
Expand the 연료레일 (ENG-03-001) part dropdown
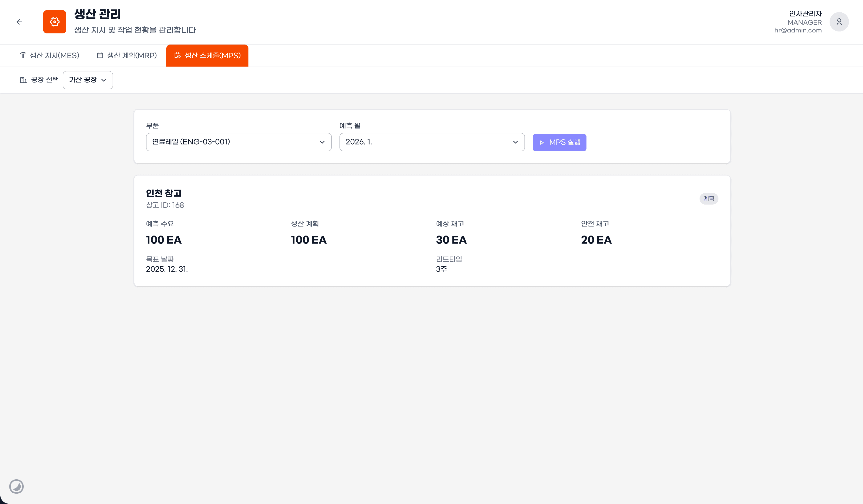(238, 142)
